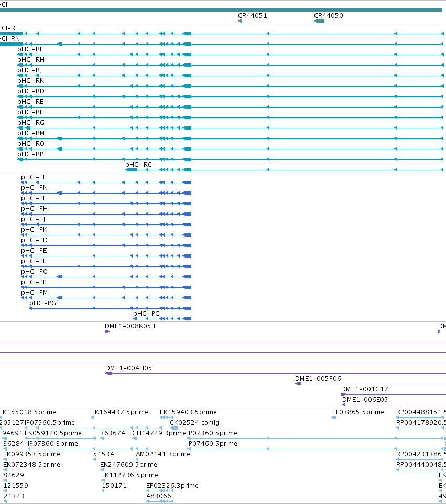Screen dimensions: 446x504
Task: Click the EK099353.5prime EST label
Action: (x=31, y=454)
